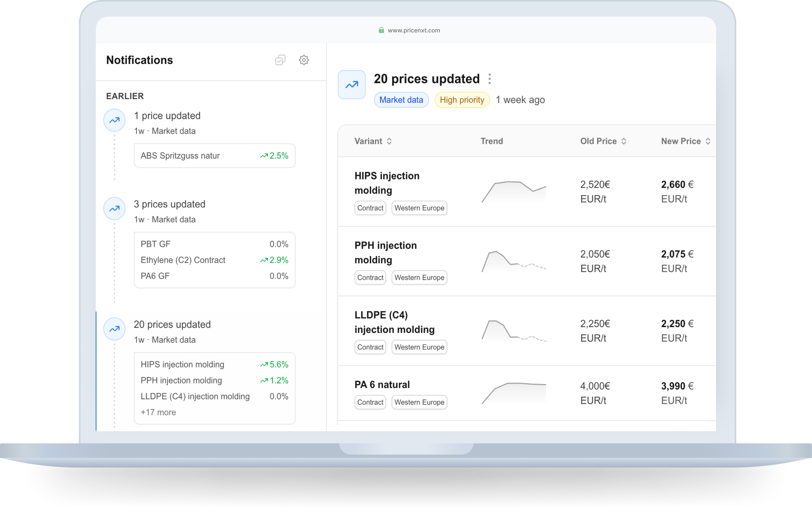This screenshot has width=812, height=512.
Task: Open LLDPE (C4) injection molding table row title
Action: tap(395, 322)
